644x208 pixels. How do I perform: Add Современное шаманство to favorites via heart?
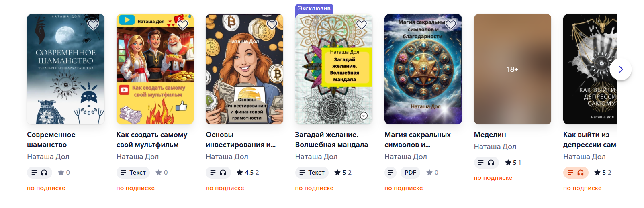coord(93,25)
